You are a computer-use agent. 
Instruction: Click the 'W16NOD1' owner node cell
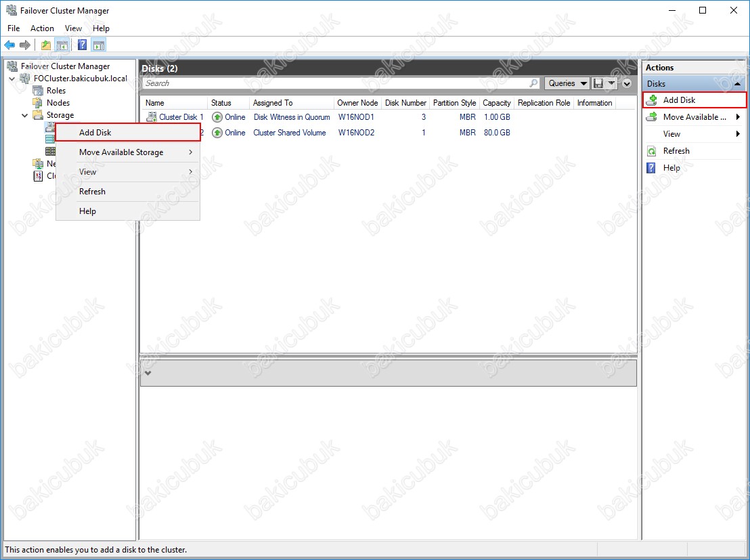tap(356, 117)
